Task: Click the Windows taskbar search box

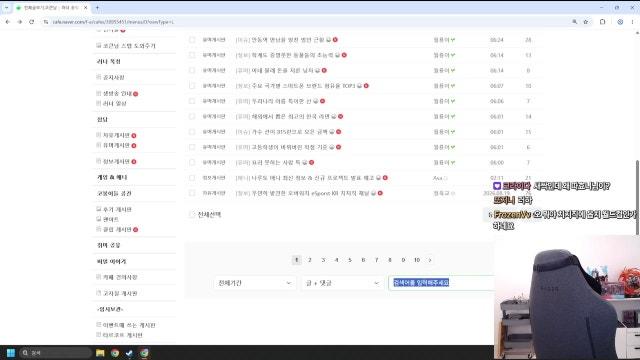Action: [55, 353]
